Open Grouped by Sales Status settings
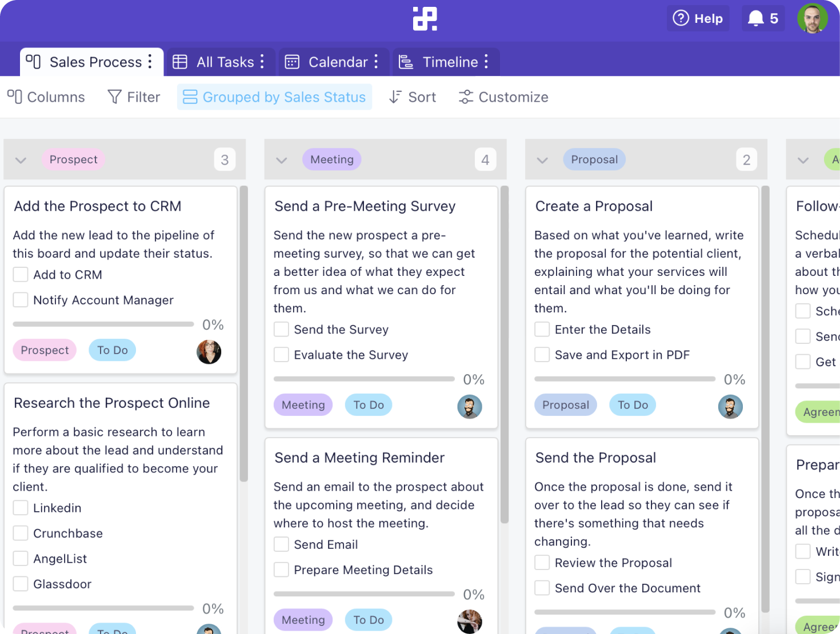The width and height of the screenshot is (840, 634). (x=274, y=97)
